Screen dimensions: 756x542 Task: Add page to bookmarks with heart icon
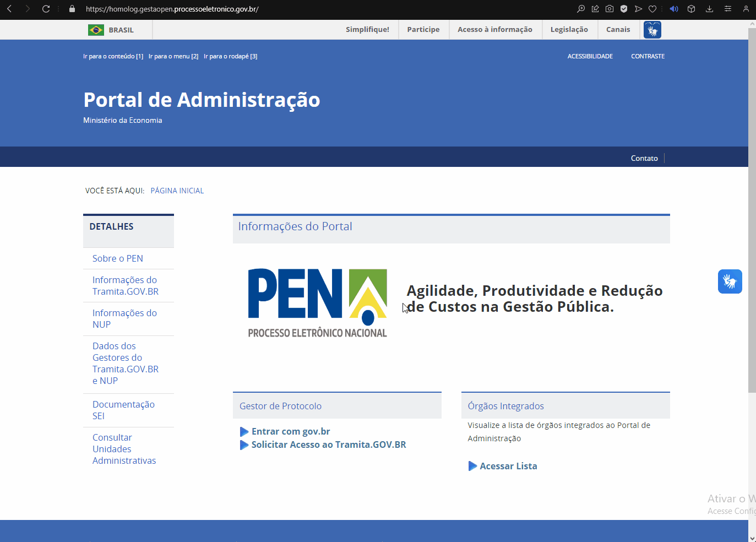pyautogui.click(x=652, y=9)
